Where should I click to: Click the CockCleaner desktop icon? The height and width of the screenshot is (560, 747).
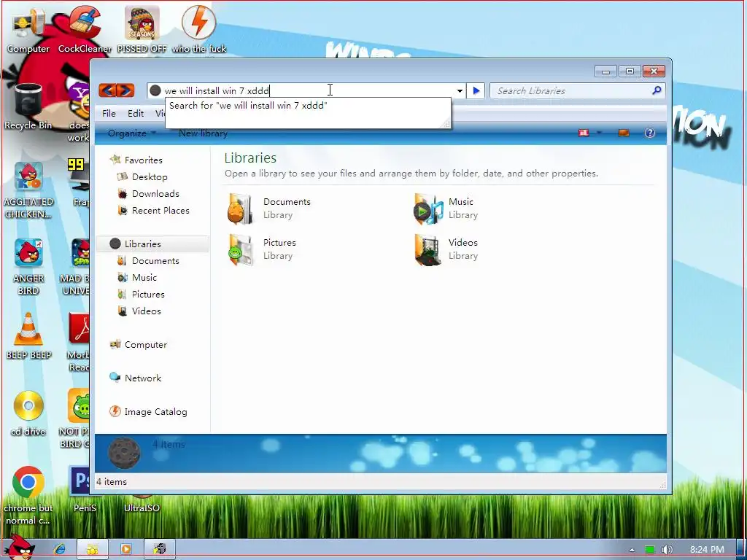[x=85, y=29]
